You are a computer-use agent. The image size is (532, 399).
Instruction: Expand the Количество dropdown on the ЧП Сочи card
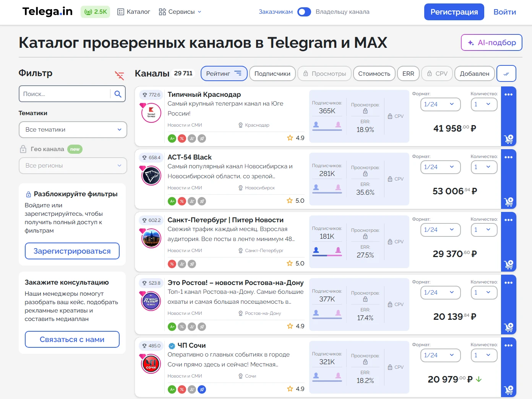pyautogui.click(x=484, y=355)
